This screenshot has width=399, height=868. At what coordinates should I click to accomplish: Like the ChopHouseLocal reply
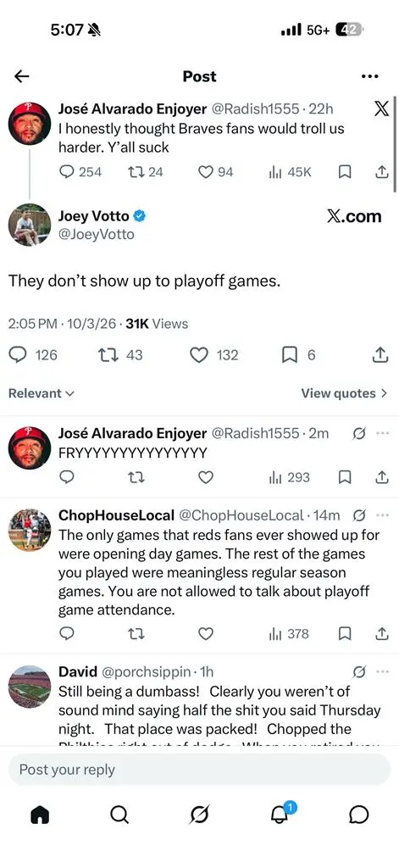(206, 634)
